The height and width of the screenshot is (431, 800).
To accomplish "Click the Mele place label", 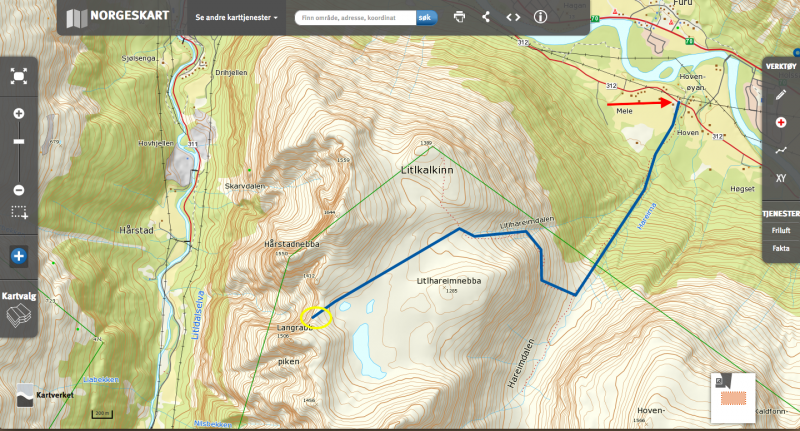I will coord(624,111).
